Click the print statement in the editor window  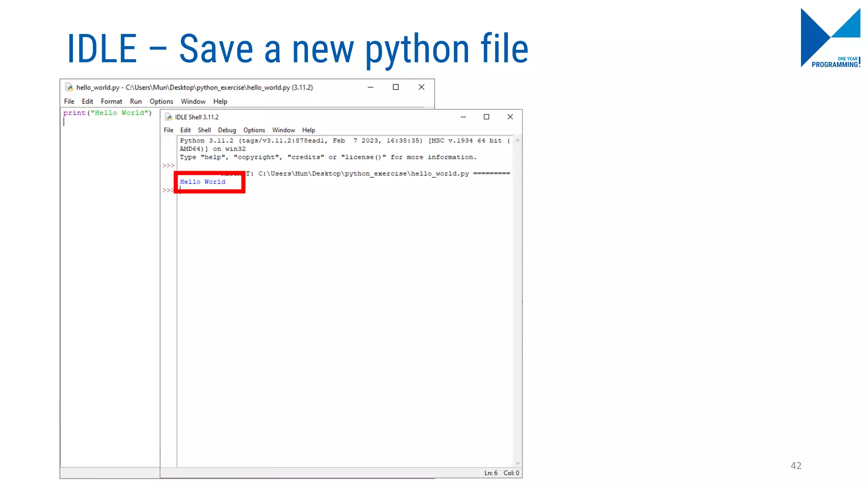[x=107, y=113]
